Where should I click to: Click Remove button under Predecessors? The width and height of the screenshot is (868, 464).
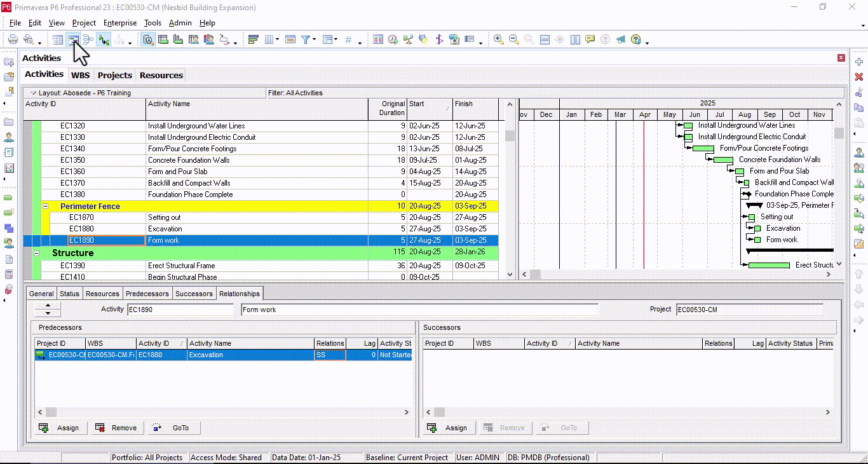pos(117,428)
